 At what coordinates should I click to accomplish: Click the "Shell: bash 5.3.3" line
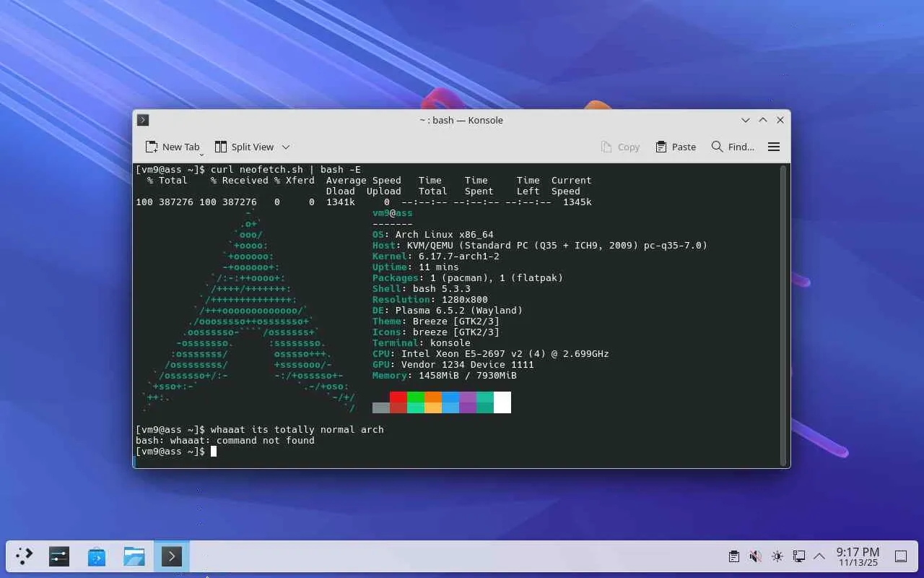click(422, 289)
